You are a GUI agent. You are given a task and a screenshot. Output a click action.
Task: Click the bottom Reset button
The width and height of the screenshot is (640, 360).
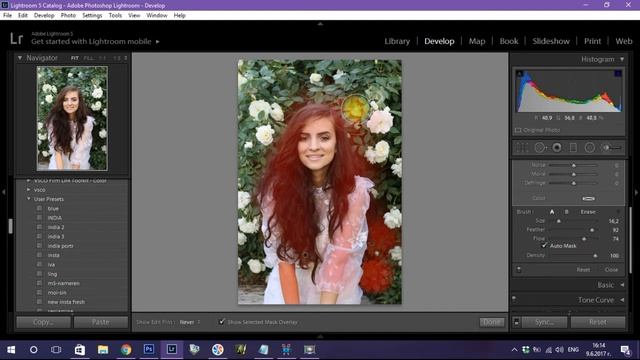click(598, 322)
